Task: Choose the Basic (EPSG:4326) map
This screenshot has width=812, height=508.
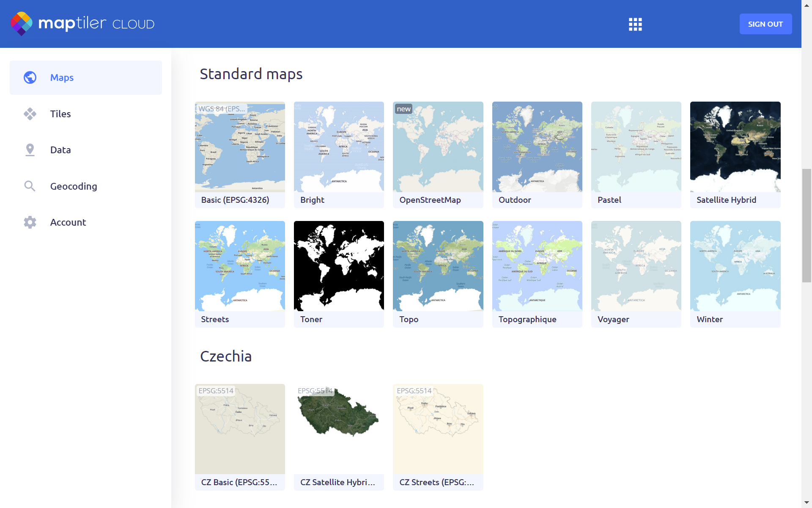Action: [x=240, y=147]
